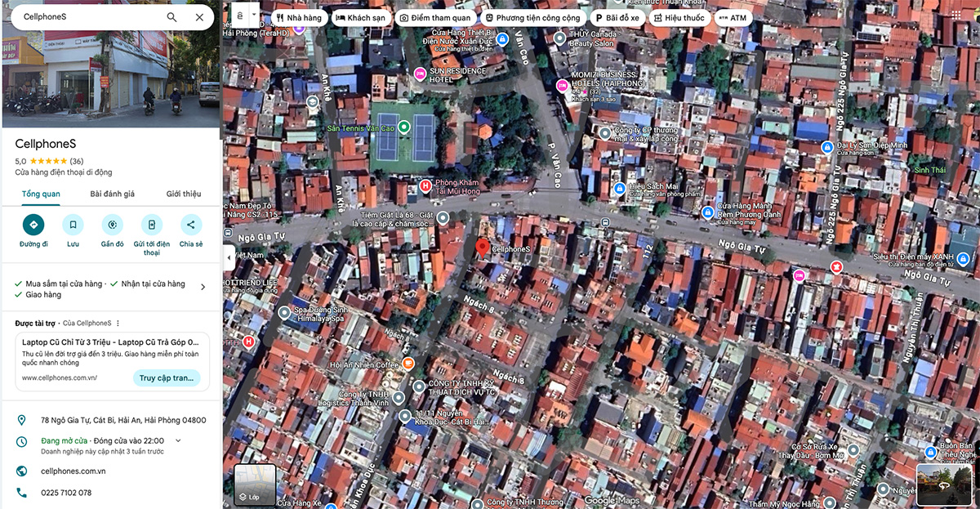980x509 pixels.
Task: Click the THUY Canada Beauty Salon marker
Action: click(559, 38)
